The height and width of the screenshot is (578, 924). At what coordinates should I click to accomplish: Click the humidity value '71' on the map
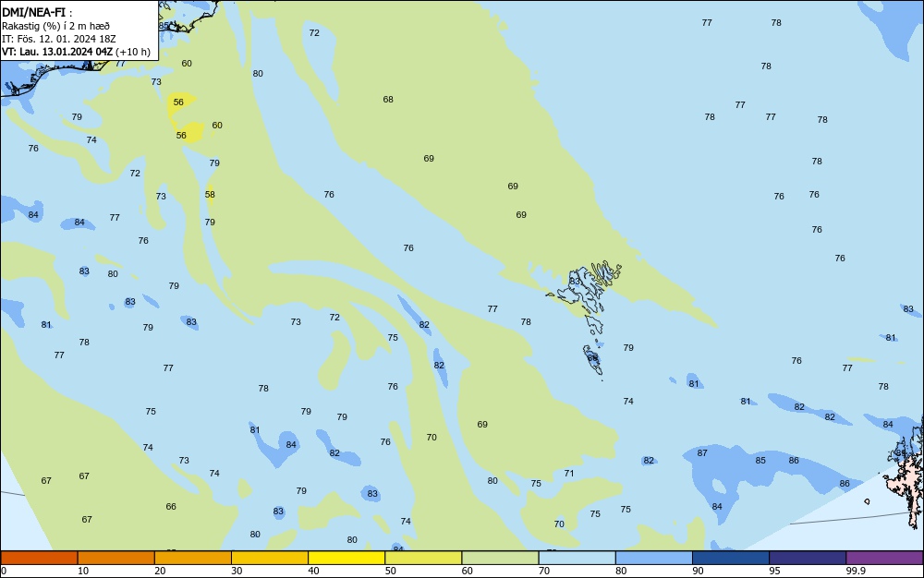pos(568,474)
